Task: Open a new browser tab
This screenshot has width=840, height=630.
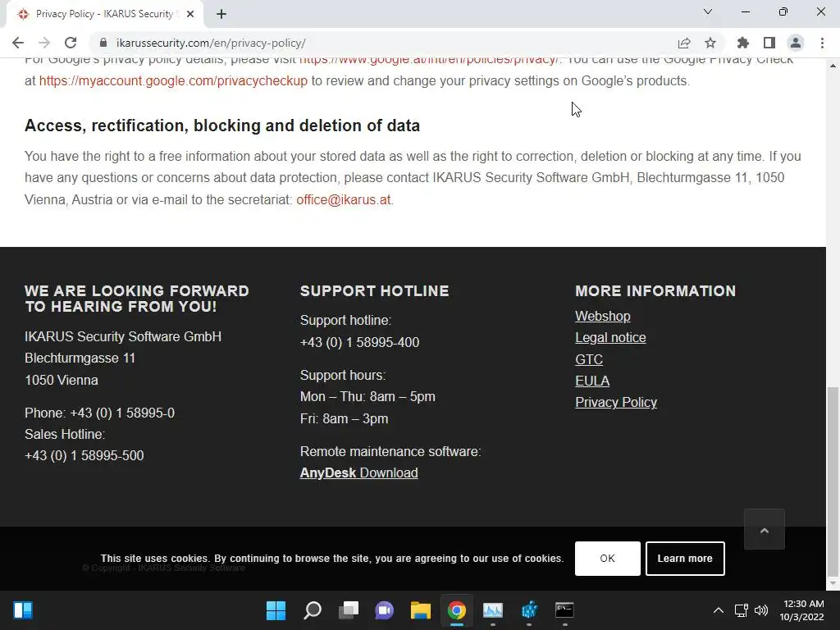Action: (221, 14)
